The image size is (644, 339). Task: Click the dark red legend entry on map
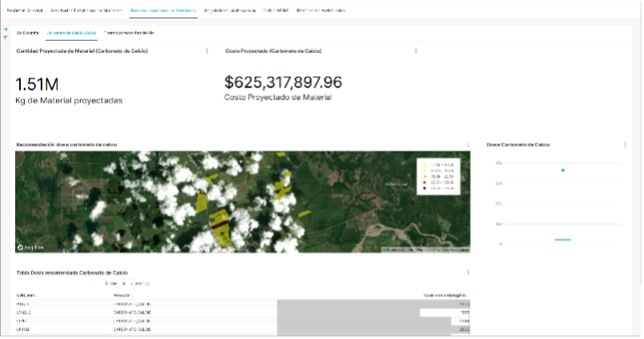tap(424, 188)
